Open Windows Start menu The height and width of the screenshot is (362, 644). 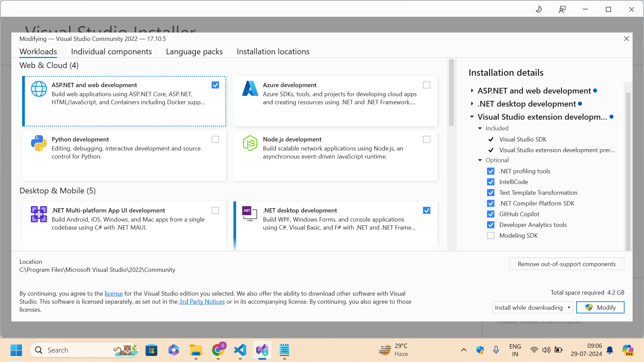click(x=16, y=350)
